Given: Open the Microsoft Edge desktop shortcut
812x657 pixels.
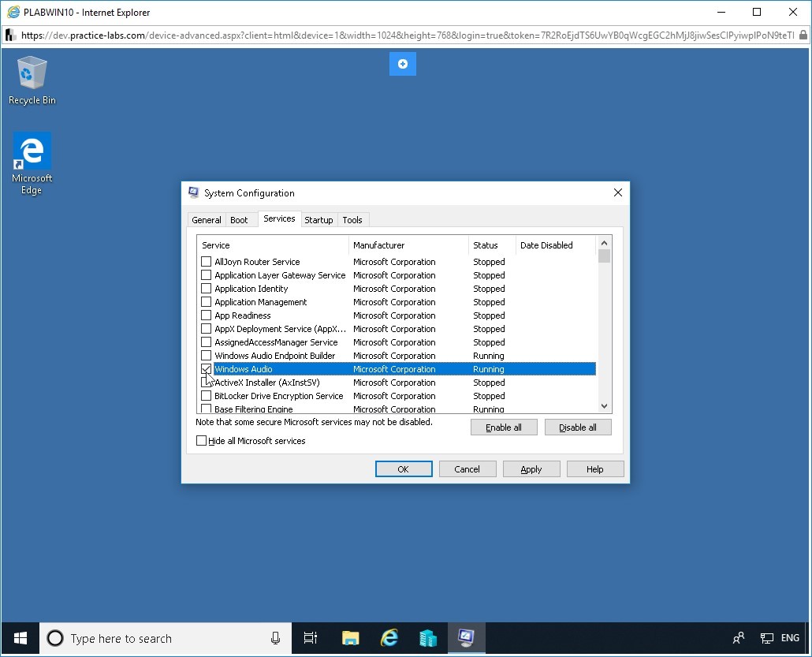Looking at the screenshot, I should pos(32,163).
